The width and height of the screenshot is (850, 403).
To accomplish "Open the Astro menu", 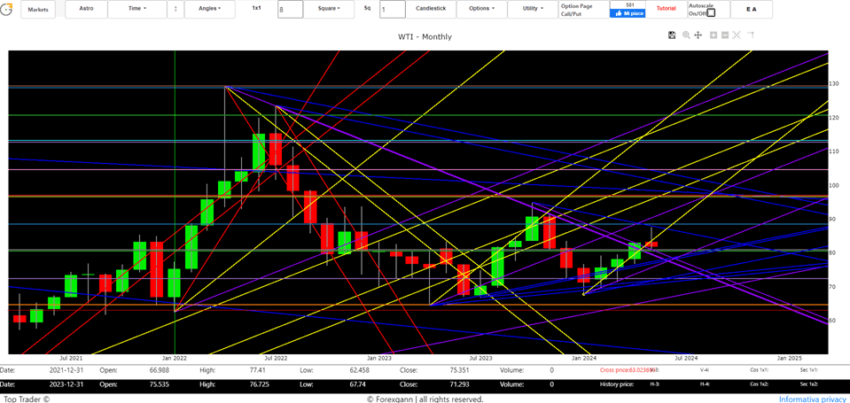I will pos(86,9).
